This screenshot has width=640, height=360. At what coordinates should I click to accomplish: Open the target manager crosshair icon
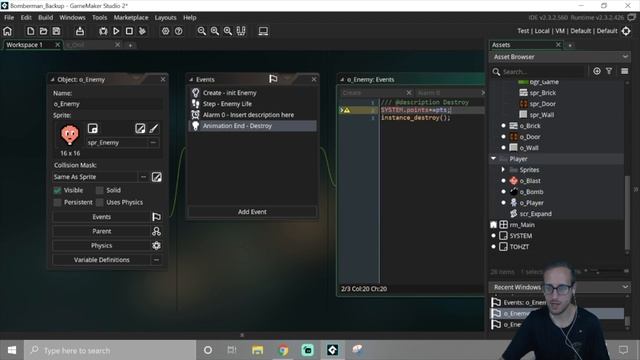[626, 31]
